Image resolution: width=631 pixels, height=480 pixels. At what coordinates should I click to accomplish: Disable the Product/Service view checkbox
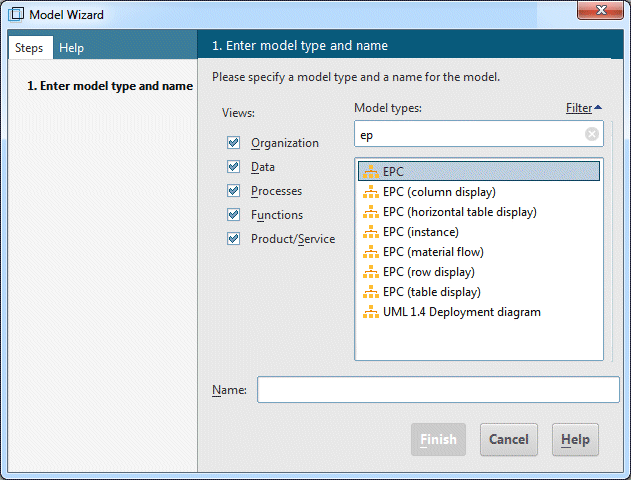tap(233, 239)
